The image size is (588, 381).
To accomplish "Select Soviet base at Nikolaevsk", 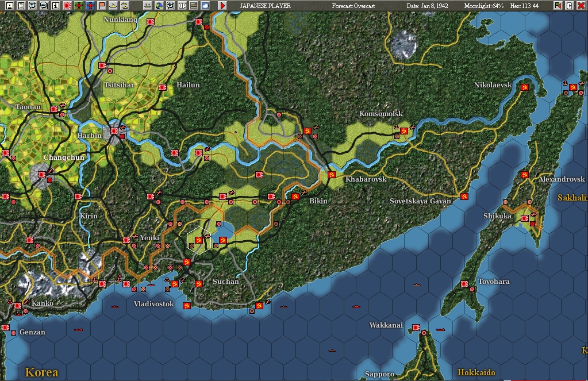I will click(x=525, y=87).
